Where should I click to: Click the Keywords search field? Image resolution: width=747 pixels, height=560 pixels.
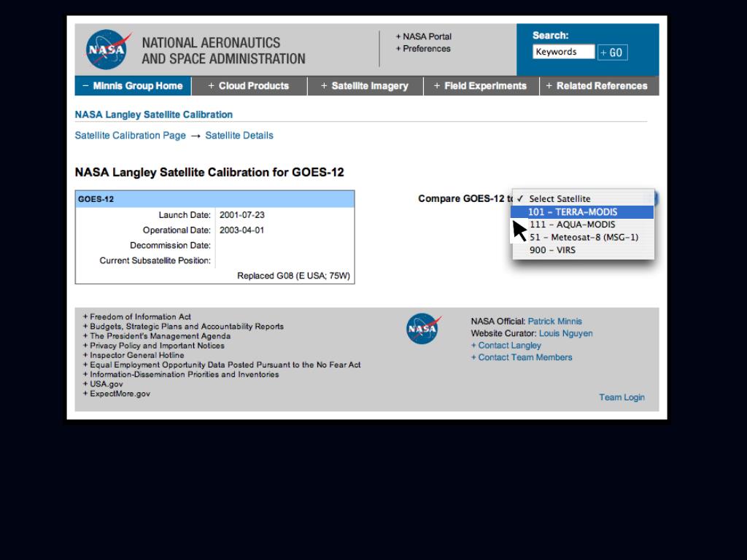coord(564,52)
